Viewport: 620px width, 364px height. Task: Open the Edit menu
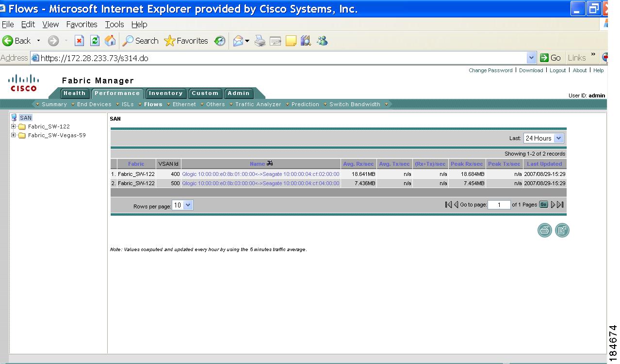pyautogui.click(x=28, y=24)
